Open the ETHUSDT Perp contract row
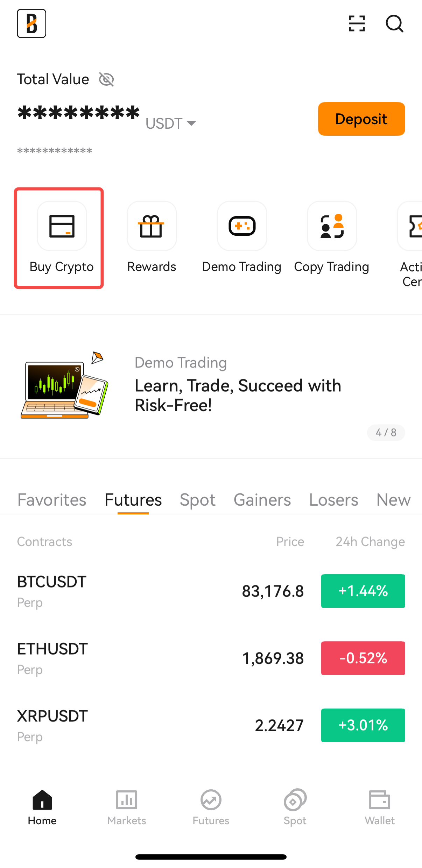Viewport: 422px width, 868px height. (211, 658)
